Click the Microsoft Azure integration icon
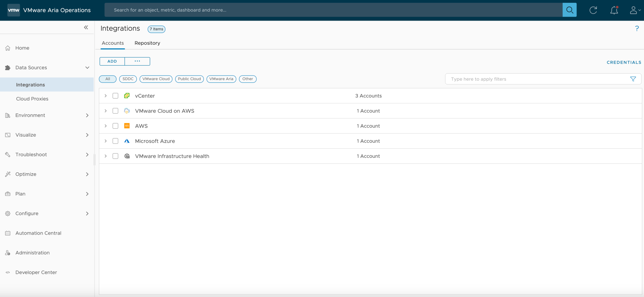 (x=127, y=141)
